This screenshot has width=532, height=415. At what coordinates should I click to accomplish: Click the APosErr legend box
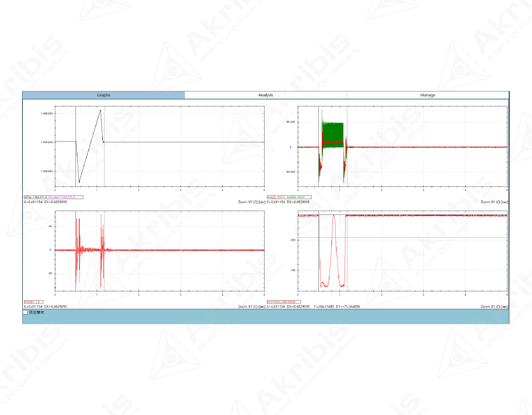33,302
